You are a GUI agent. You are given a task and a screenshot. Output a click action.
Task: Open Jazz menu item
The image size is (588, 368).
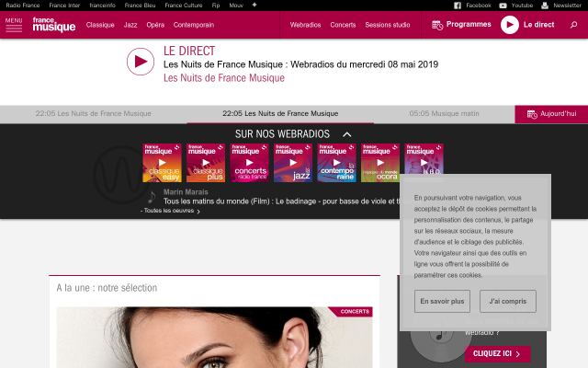click(130, 25)
